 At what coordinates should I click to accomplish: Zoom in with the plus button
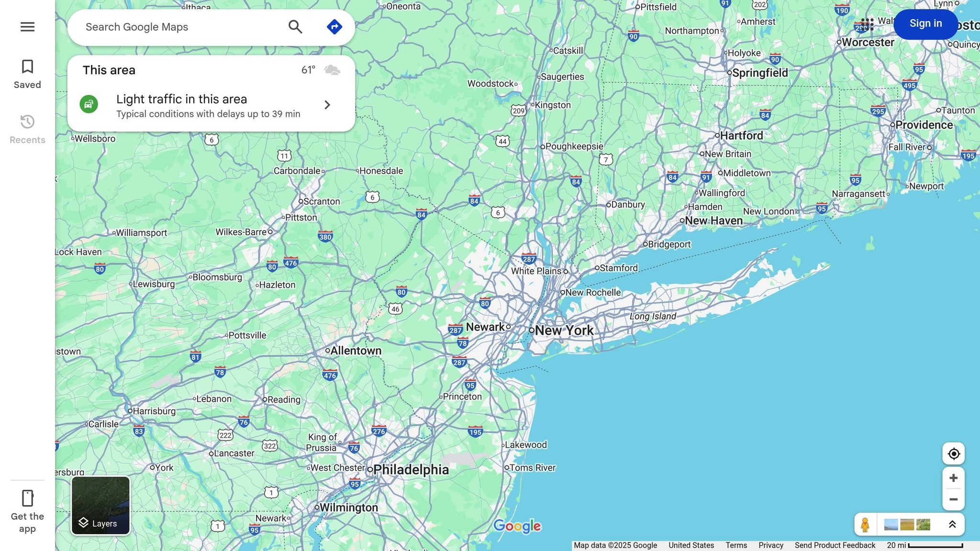point(953,478)
